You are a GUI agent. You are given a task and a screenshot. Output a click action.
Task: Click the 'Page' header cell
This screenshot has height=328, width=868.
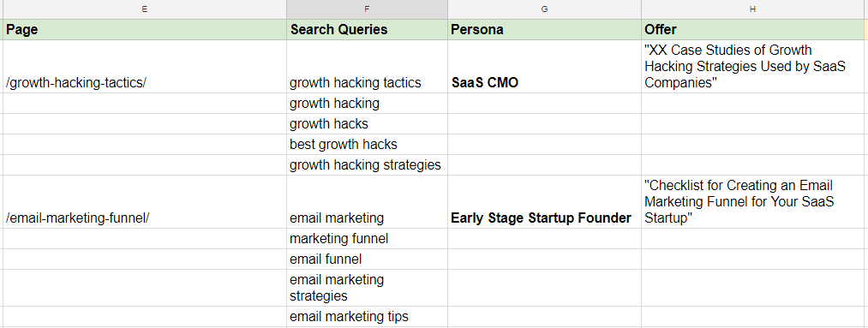point(145,29)
